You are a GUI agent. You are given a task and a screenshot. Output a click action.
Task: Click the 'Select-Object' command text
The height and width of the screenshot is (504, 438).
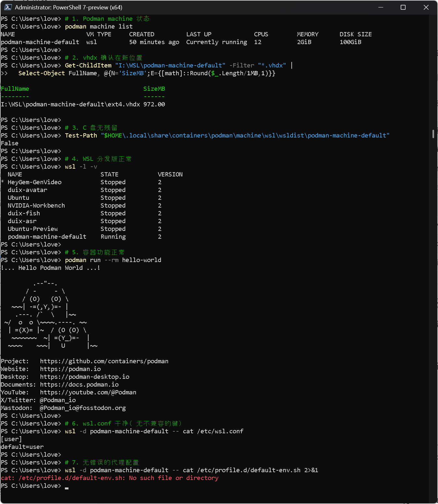42,73
